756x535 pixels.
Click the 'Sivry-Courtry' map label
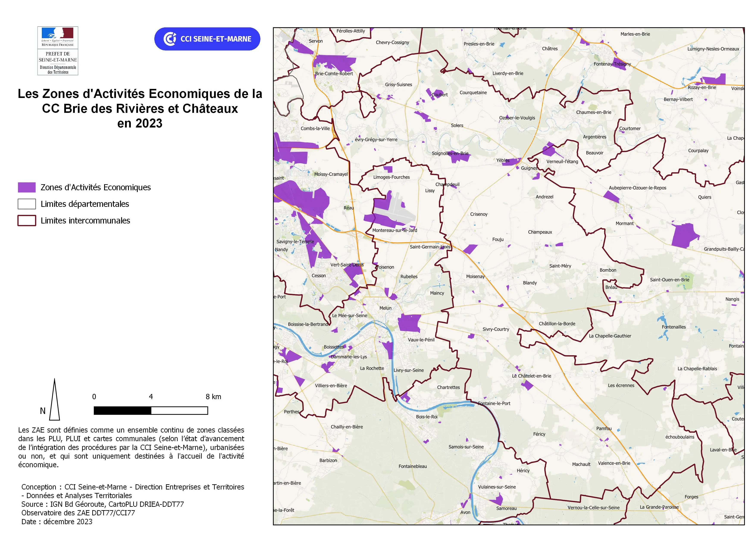pyautogui.click(x=496, y=329)
